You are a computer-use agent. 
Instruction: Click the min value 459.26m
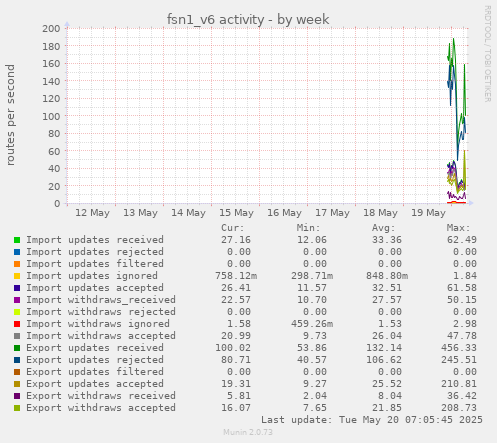pyautogui.click(x=312, y=324)
